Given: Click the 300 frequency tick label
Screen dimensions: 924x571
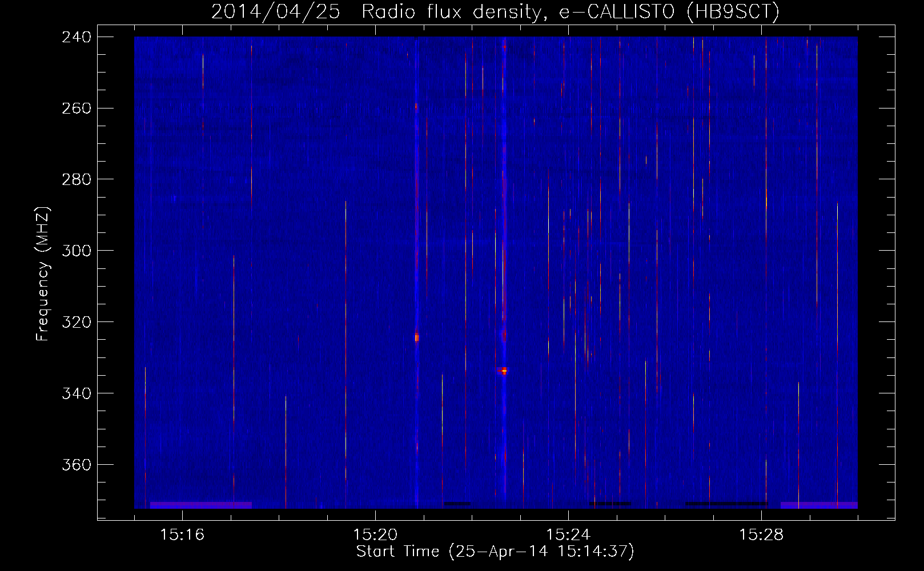Looking at the screenshot, I should click(76, 251).
